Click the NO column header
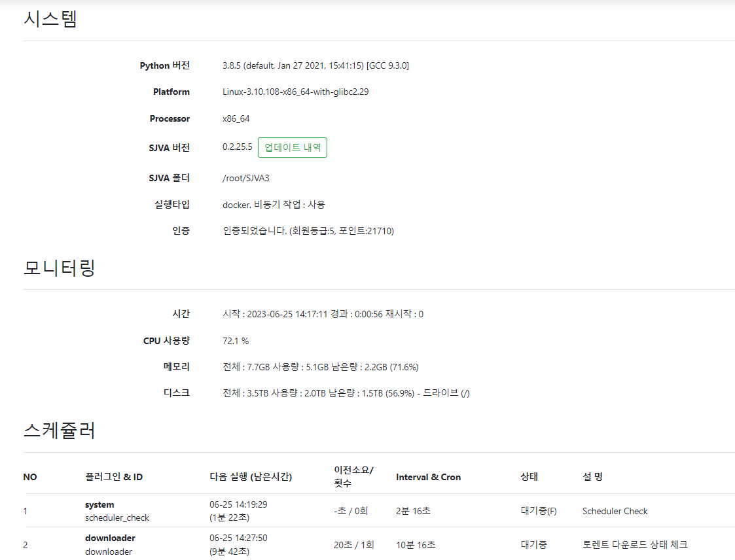Screen dimensions: 735x560 pos(30,477)
